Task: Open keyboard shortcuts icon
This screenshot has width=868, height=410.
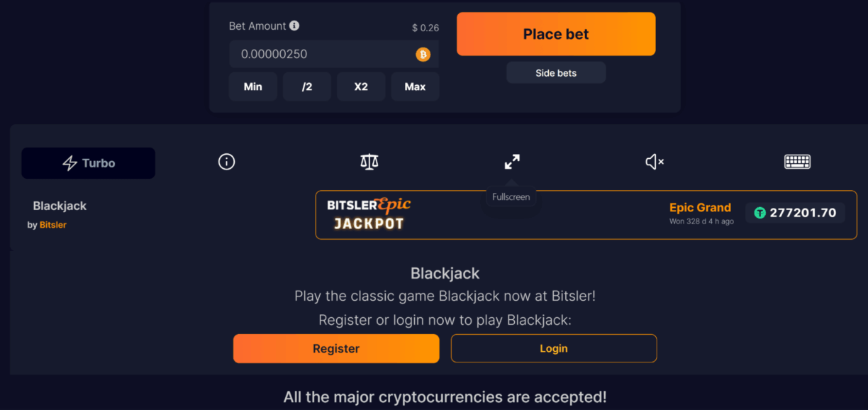Action: click(x=797, y=162)
